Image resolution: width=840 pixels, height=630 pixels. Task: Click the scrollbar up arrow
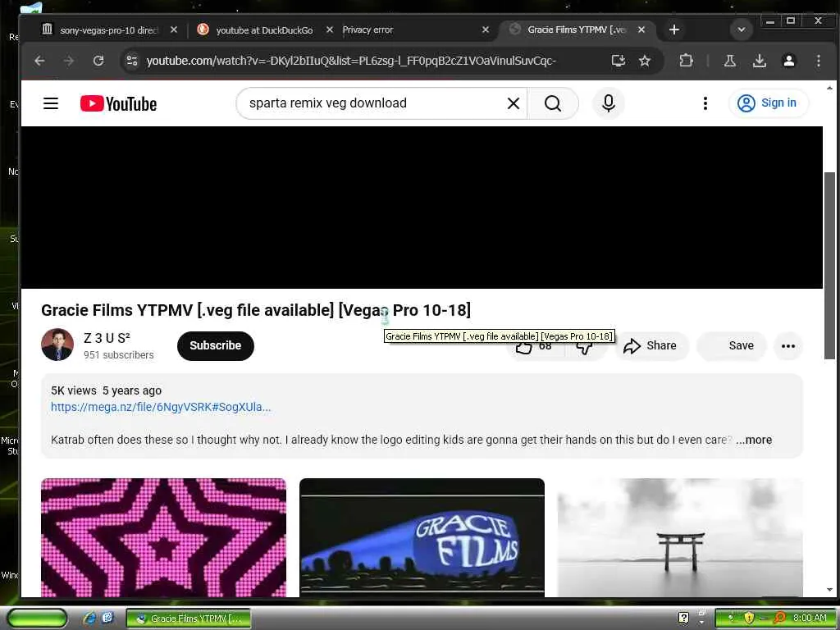coord(829,87)
